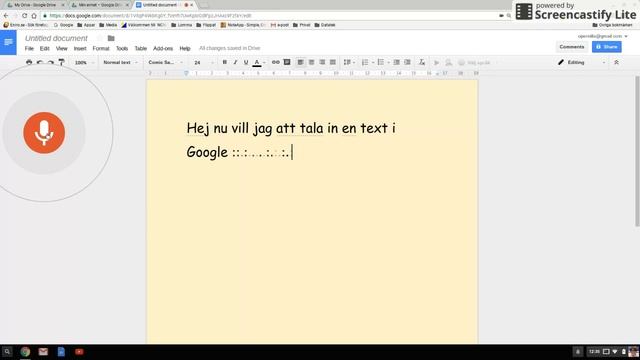Set left text alignment
Image resolution: width=640 pixels, height=360 pixels.
click(x=300, y=62)
